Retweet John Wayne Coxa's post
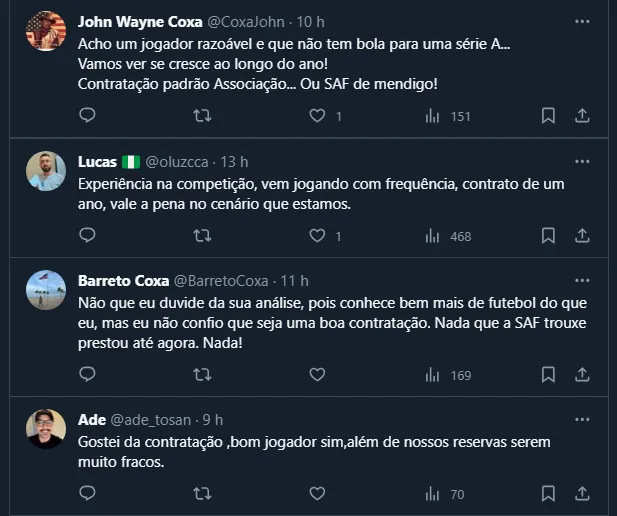Image resolution: width=617 pixels, height=516 pixels. [201, 116]
